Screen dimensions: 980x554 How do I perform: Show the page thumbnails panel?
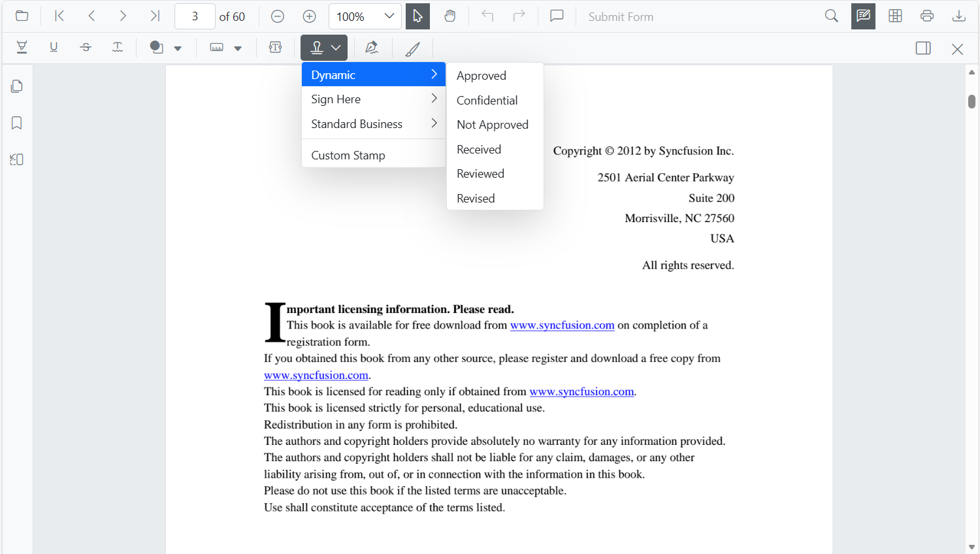tap(16, 86)
